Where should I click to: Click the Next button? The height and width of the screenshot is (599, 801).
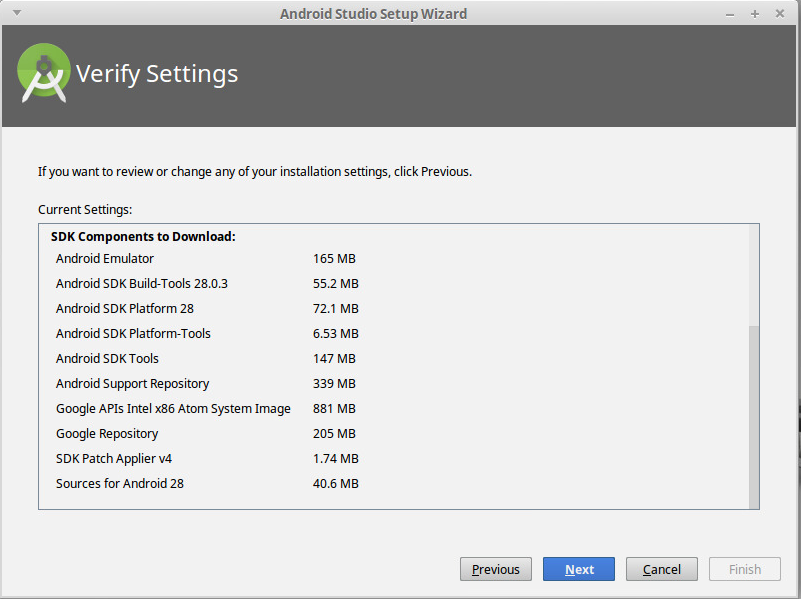click(579, 569)
